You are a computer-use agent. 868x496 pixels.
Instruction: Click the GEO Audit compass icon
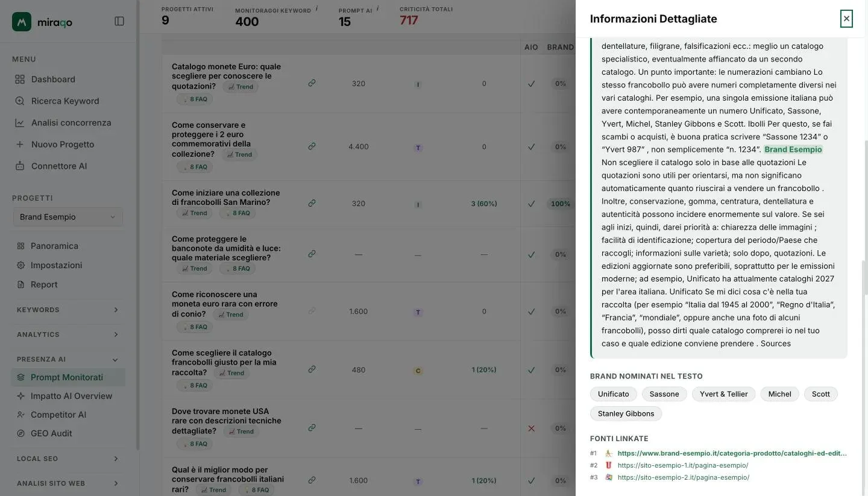coord(20,433)
